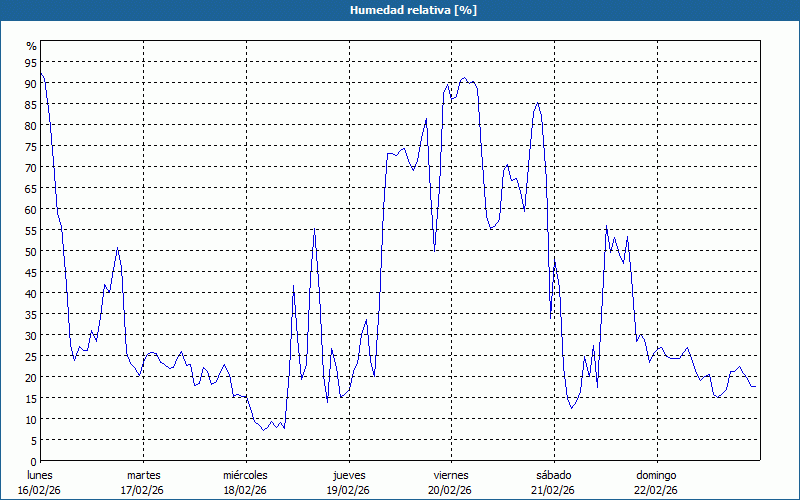The width and height of the screenshot is (800, 500).
Task: Select the 'domingo' day label
Action: click(x=656, y=475)
